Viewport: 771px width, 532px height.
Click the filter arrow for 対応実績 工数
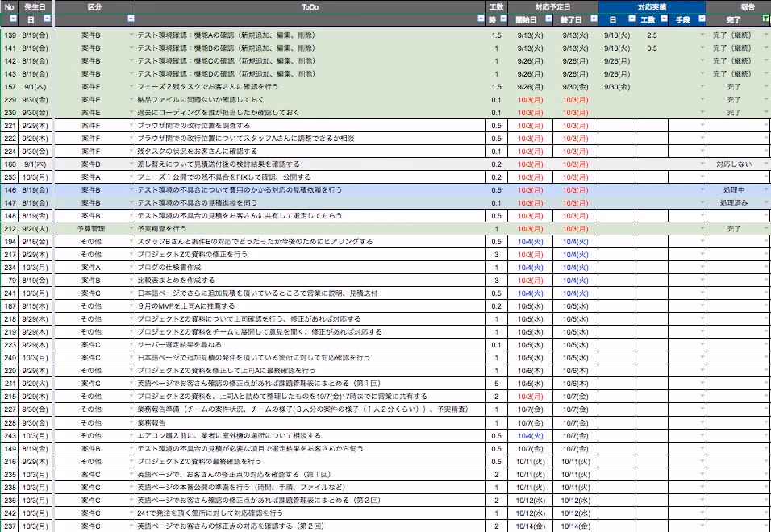click(663, 19)
